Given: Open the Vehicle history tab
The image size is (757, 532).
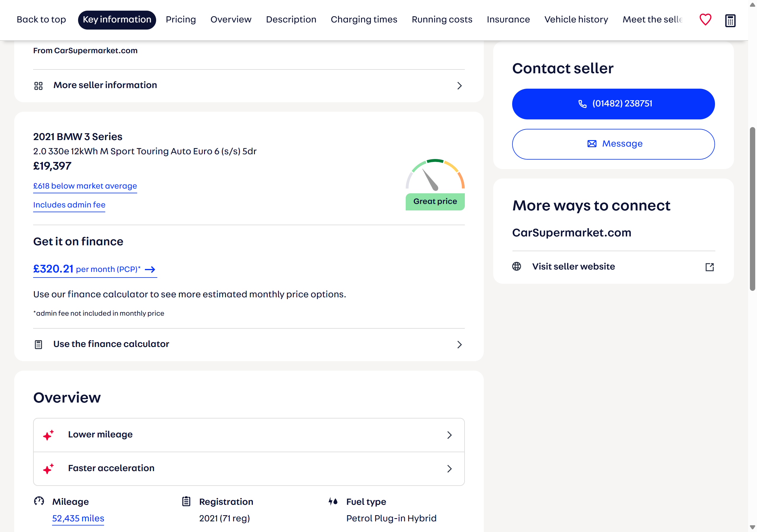Looking at the screenshot, I should pyautogui.click(x=576, y=20).
